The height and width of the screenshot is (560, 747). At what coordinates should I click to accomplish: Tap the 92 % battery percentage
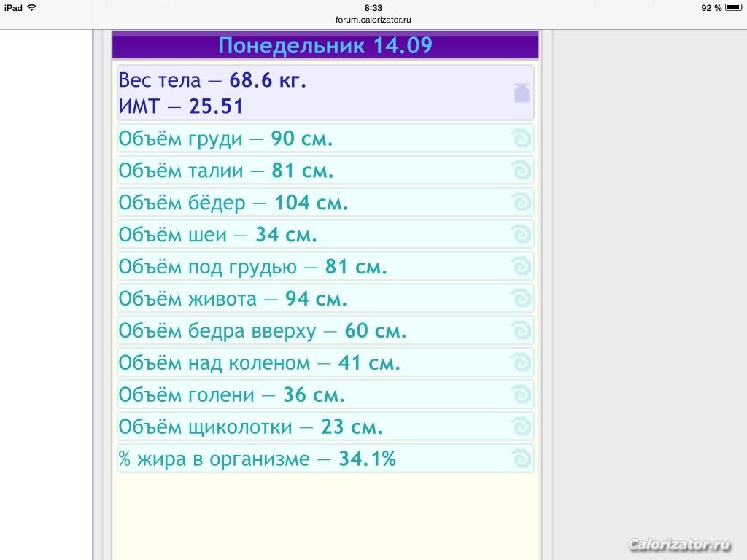[x=711, y=7]
